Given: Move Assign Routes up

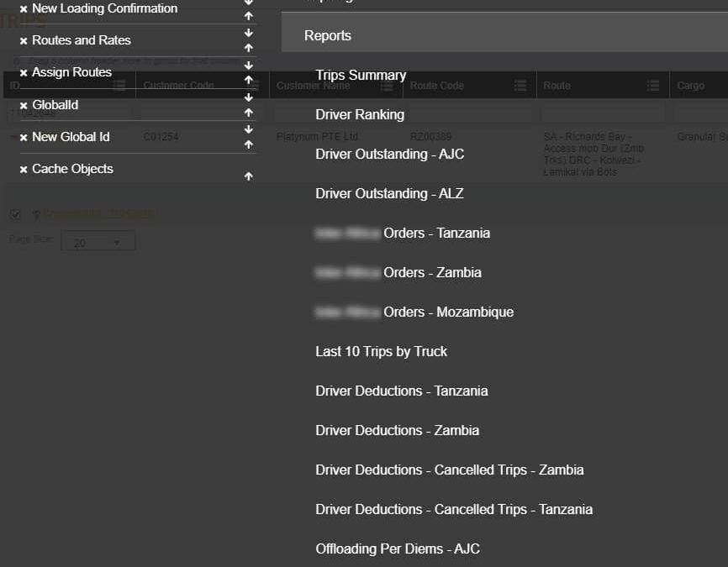Looking at the screenshot, I should click(249, 80).
